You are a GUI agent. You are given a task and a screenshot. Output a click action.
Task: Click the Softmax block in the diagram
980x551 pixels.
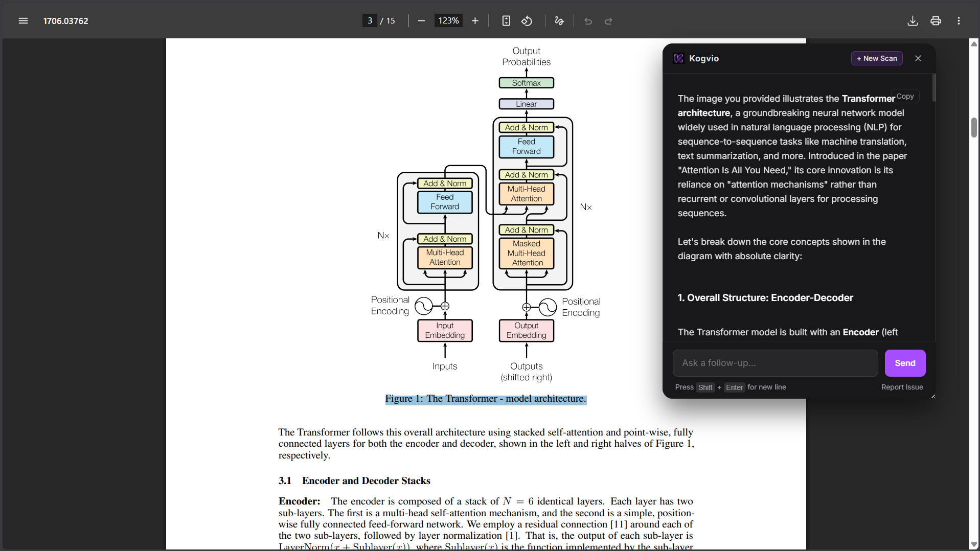(526, 83)
